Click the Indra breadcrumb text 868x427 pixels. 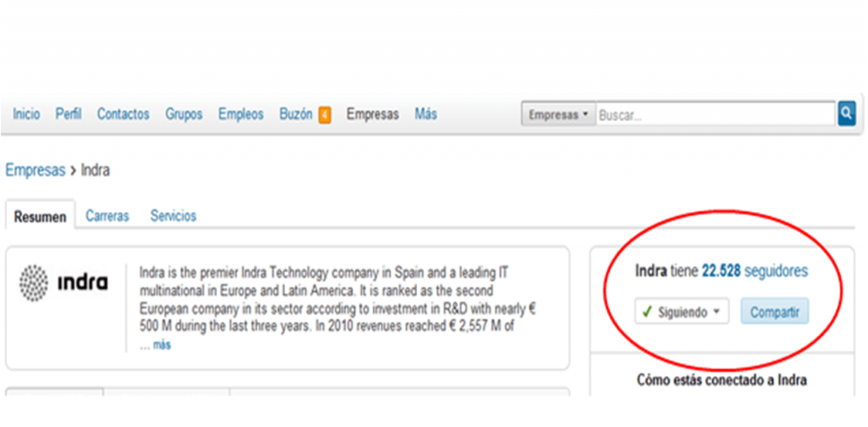click(x=95, y=170)
